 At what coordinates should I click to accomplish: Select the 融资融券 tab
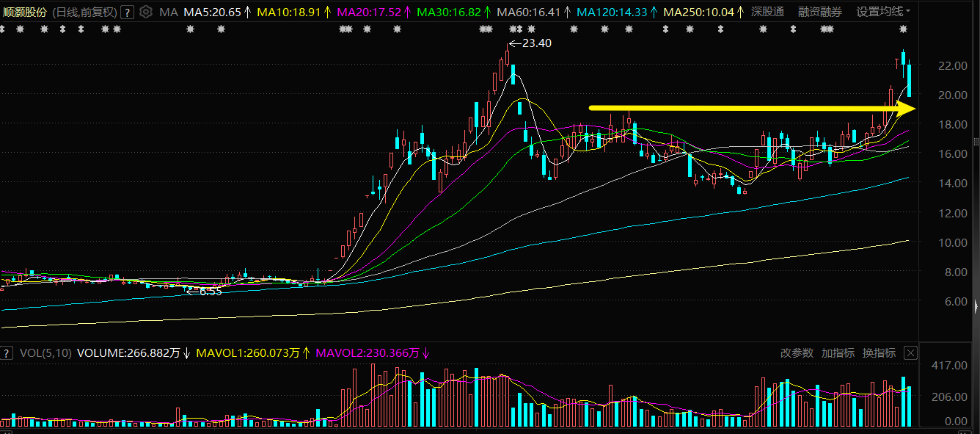coord(820,12)
